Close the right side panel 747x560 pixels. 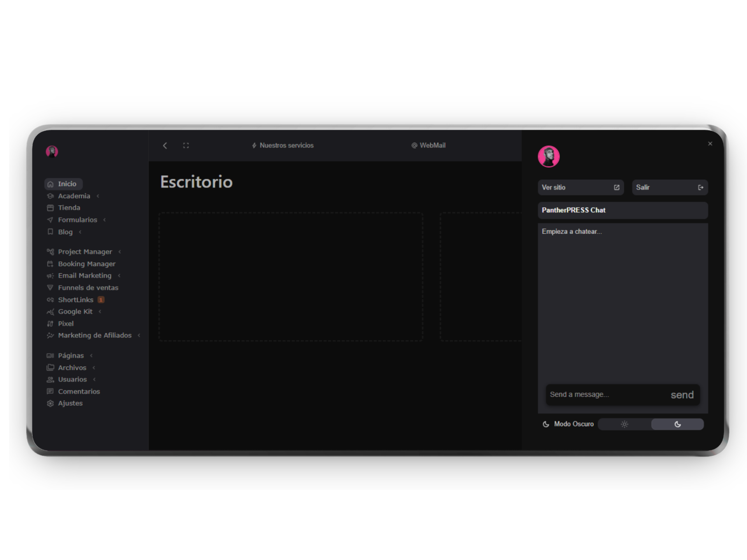coord(710,144)
